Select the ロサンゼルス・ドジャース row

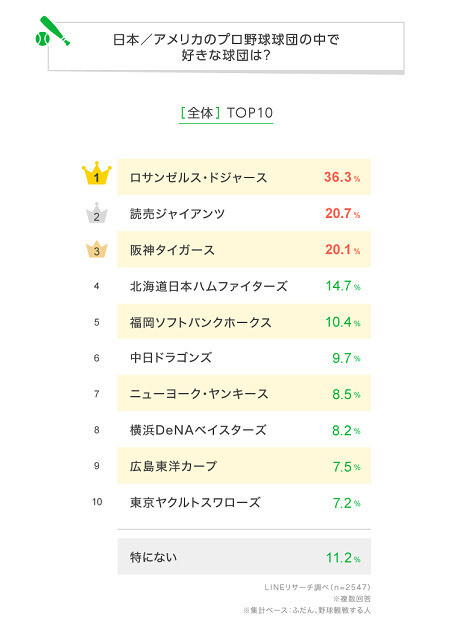point(244,177)
